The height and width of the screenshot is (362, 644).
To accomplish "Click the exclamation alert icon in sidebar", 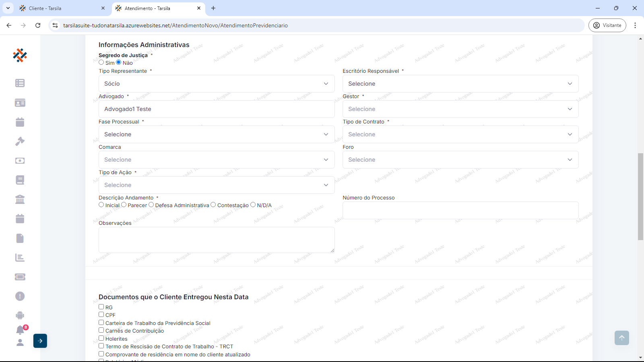I will pos(20,296).
